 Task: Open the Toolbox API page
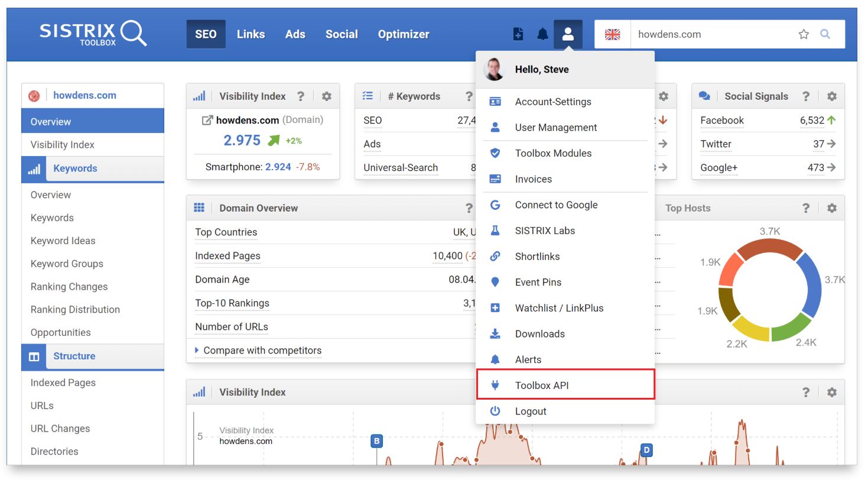(x=541, y=385)
